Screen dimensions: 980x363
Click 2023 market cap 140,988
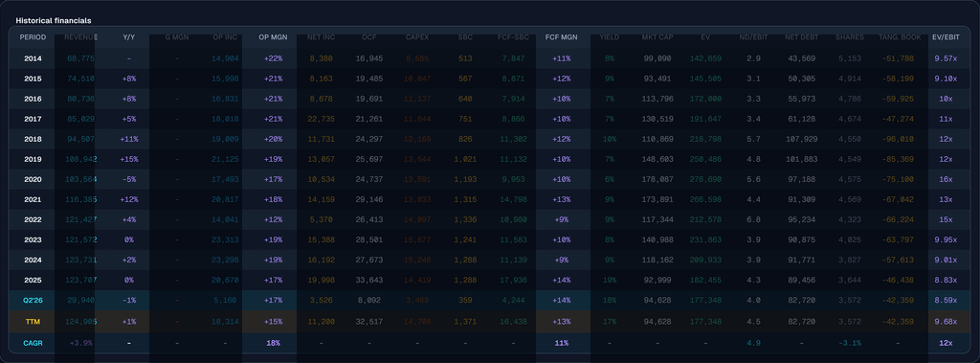point(657,239)
